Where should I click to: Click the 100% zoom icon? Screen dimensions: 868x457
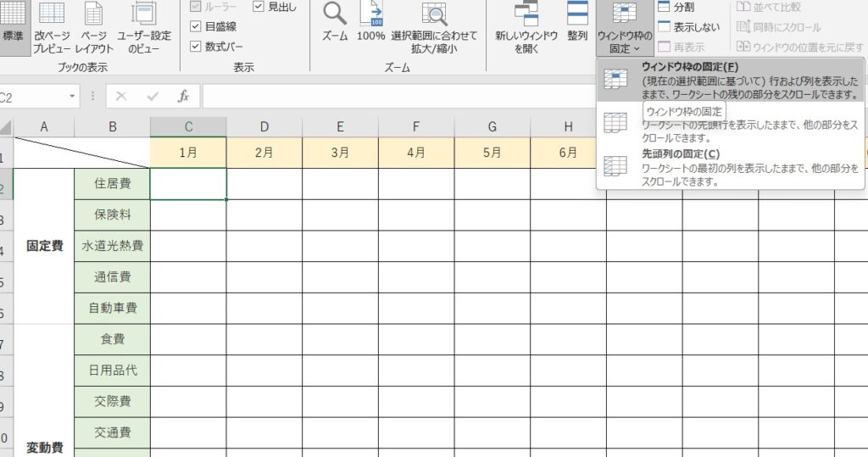pos(370,14)
